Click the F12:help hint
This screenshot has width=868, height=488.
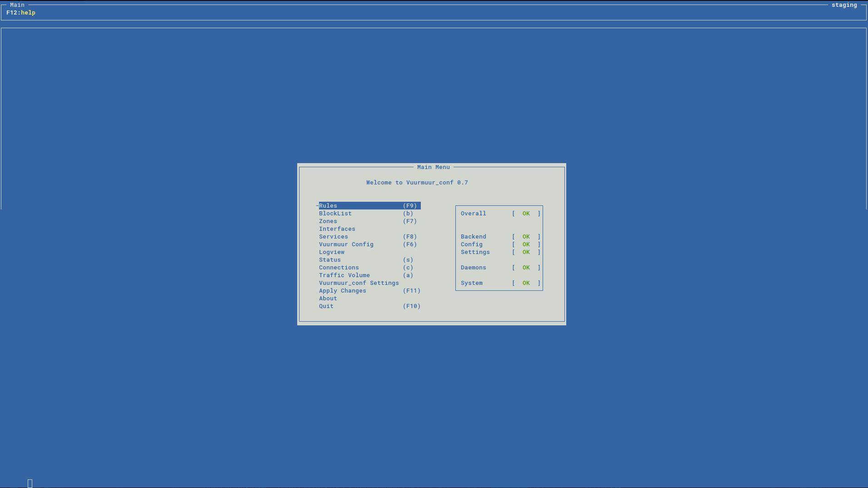coord(21,13)
